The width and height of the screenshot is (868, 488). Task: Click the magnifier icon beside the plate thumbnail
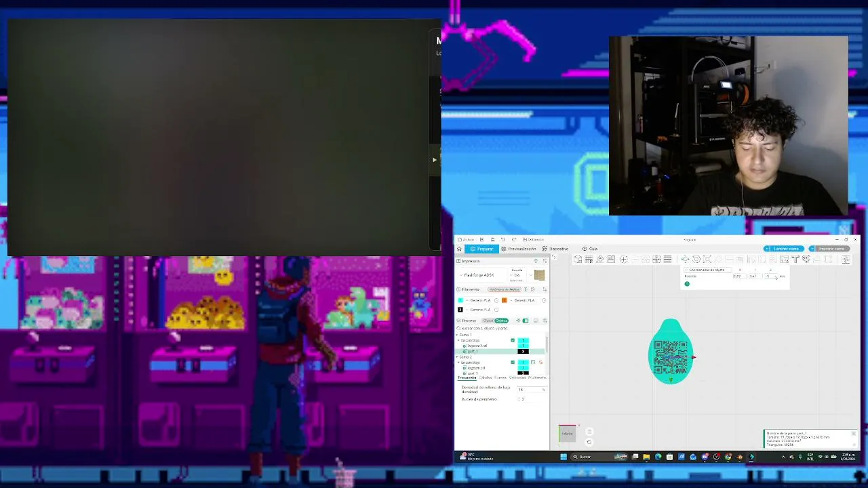click(x=589, y=442)
